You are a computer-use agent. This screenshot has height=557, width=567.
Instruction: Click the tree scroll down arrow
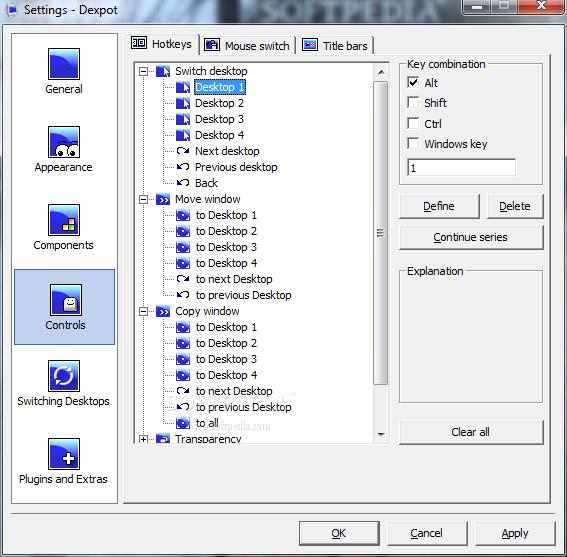coord(381,434)
